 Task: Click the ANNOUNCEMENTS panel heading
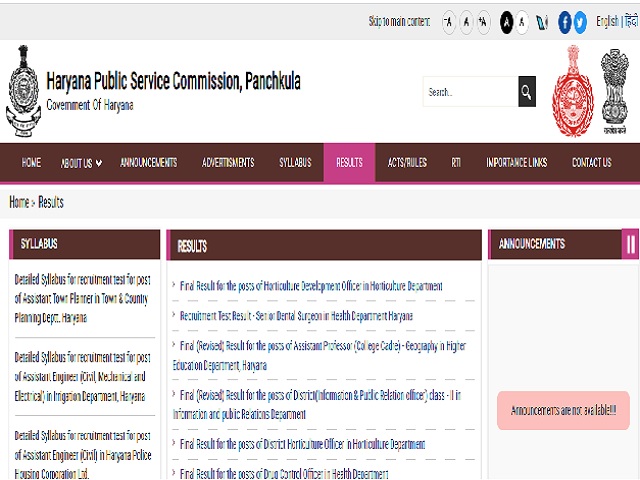click(x=532, y=244)
